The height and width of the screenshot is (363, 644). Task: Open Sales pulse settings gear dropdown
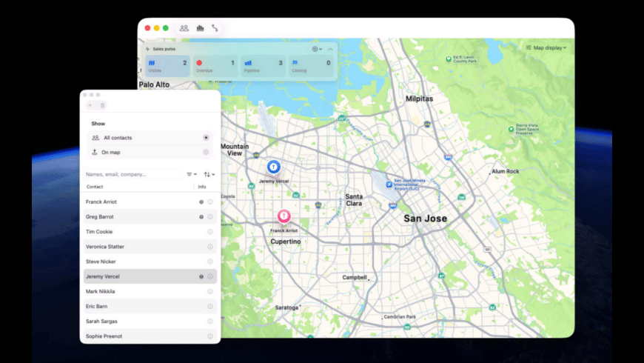317,49
